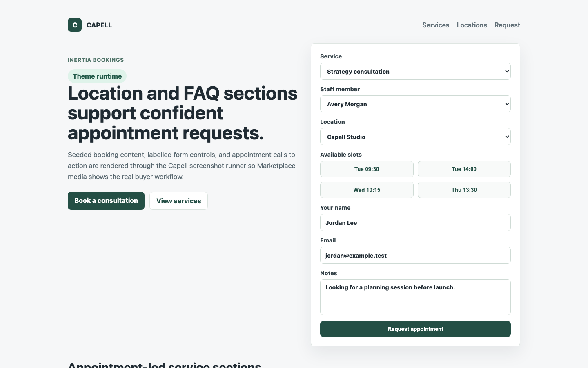
Task: Click the Theme runtime badge
Action: pos(97,76)
